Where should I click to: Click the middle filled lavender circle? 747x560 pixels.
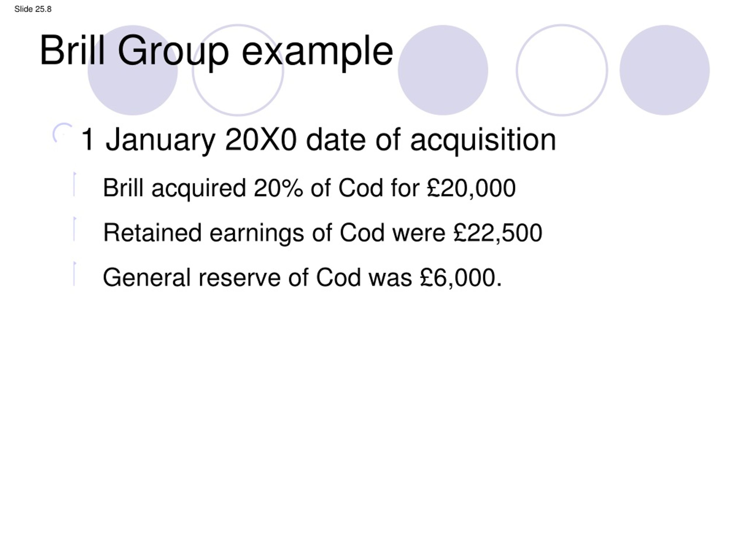(x=443, y=70)
